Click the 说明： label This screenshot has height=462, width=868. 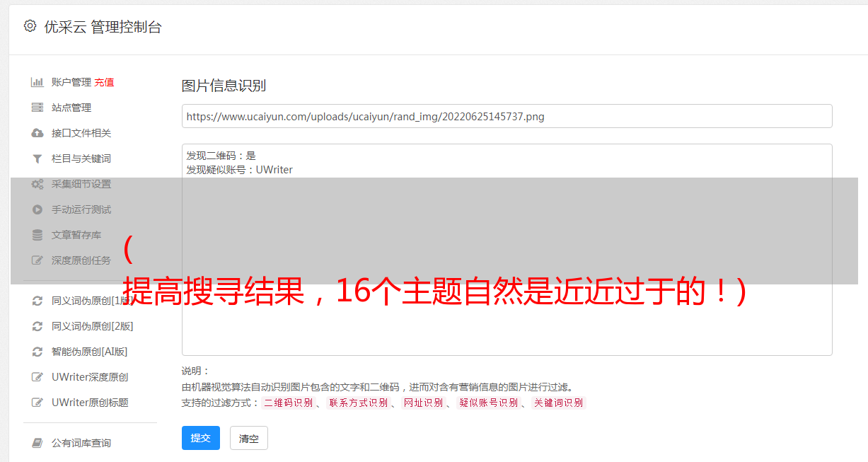click(196, 371)
